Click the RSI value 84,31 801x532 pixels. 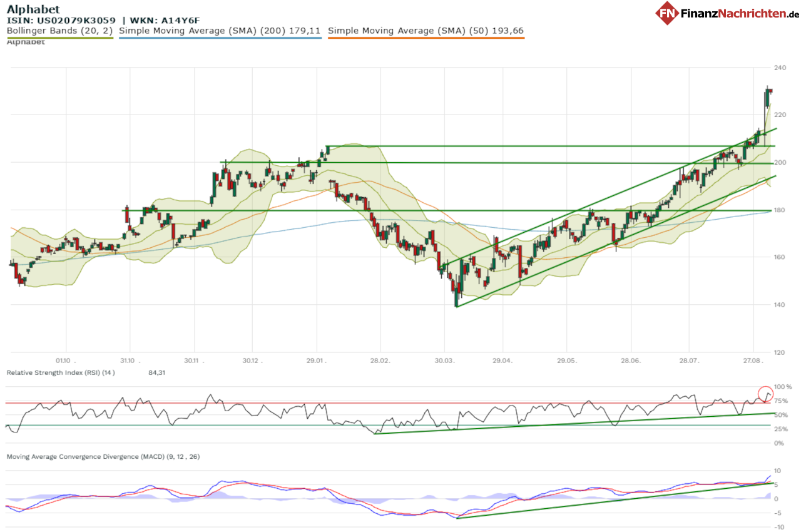156,373
